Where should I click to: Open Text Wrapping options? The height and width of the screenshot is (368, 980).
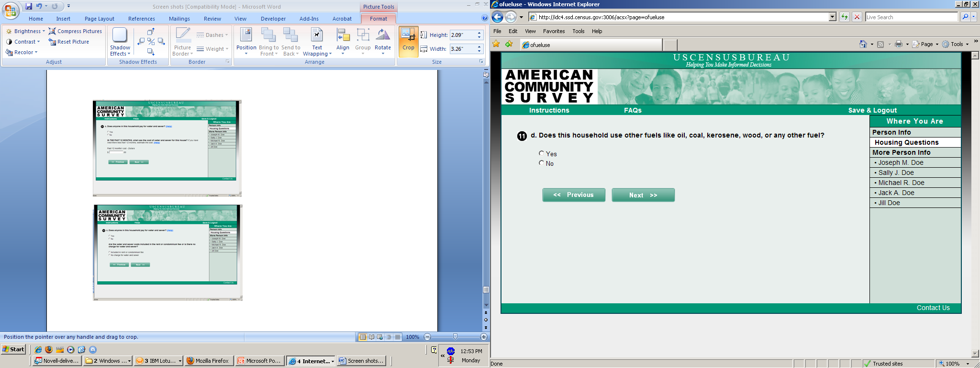[x=317, y=41]
